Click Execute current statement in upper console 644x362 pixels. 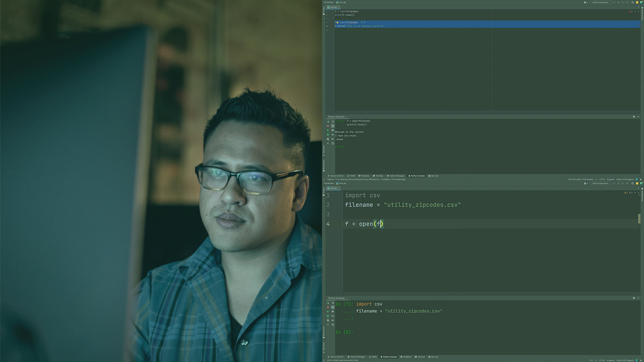coord(328,130)
